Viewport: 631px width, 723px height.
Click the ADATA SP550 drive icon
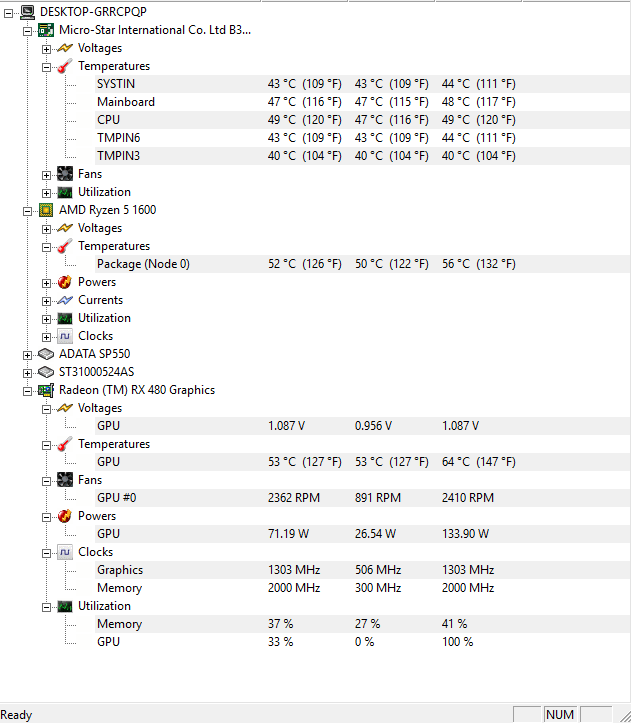coord(46,354)
